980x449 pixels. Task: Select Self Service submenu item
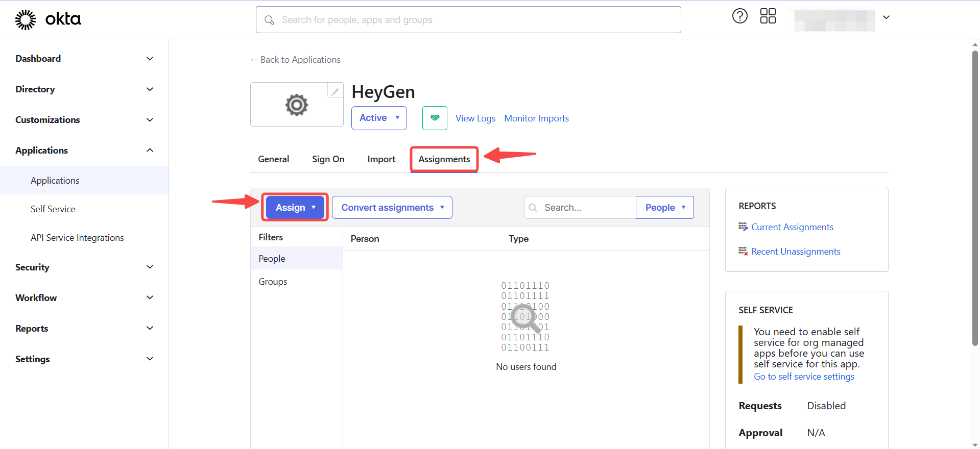click(x=84, y=209)
